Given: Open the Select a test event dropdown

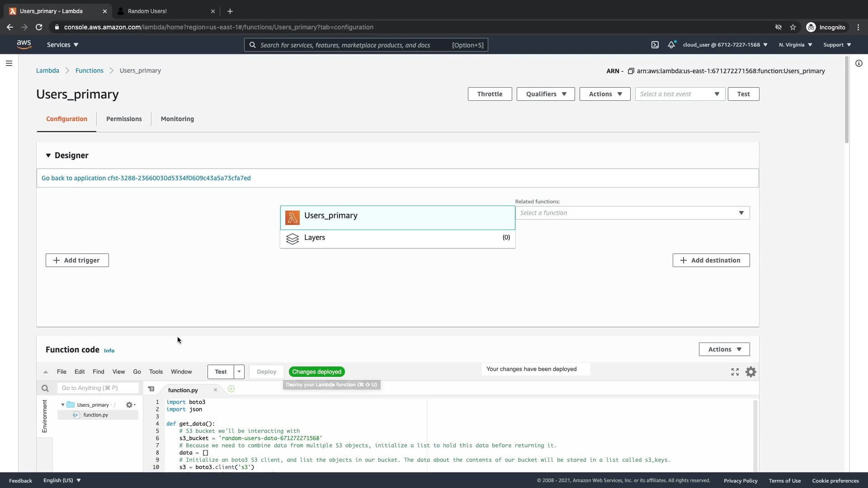Looking at the screenshot, I should 680,94.
